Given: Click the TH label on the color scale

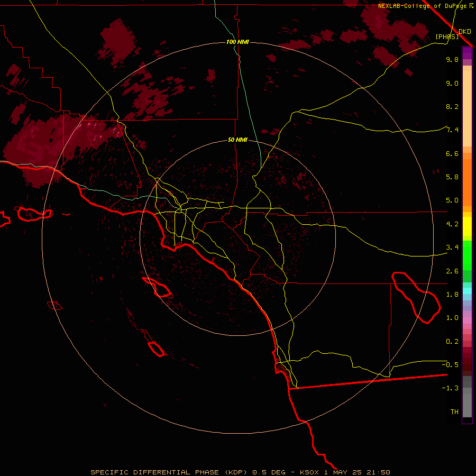Looking at the screenshot, I should pos(454,412).
